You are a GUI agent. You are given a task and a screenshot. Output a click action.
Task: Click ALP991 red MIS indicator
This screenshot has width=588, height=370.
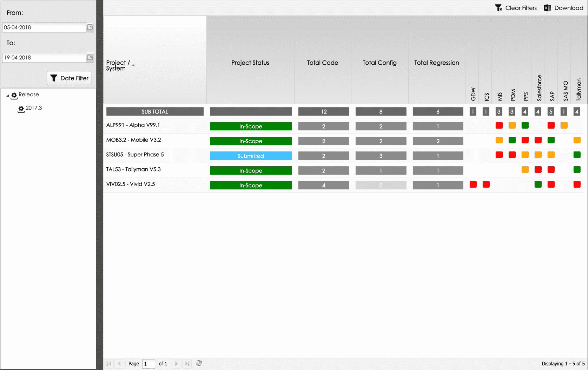tap(499, 125)
